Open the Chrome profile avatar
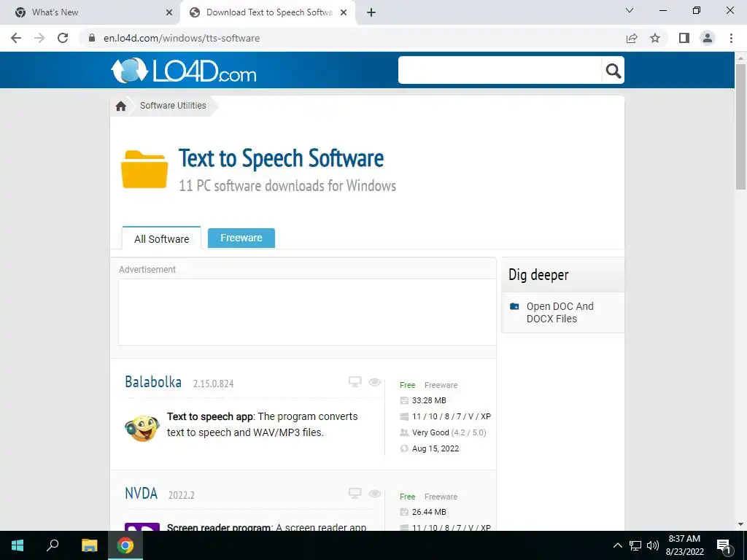747x560 pixels. pyautogui.click(x=708, y=38)
